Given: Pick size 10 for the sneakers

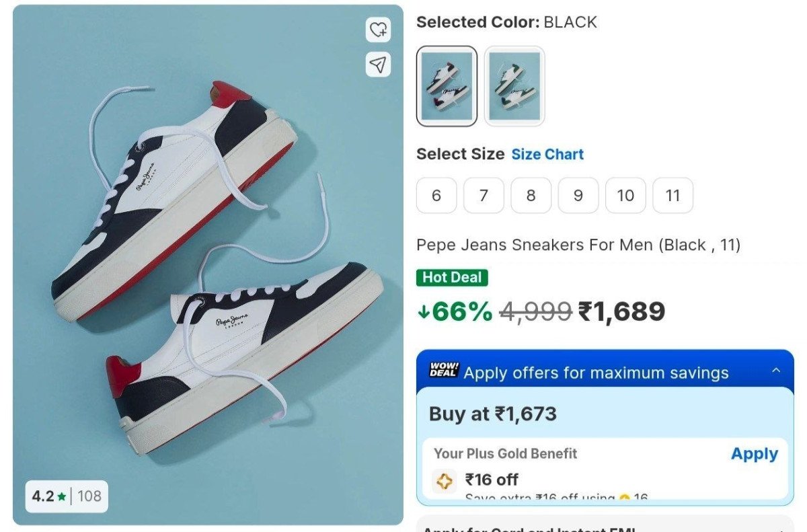Looking at the screenshot, I should click(x=625, y=196).
